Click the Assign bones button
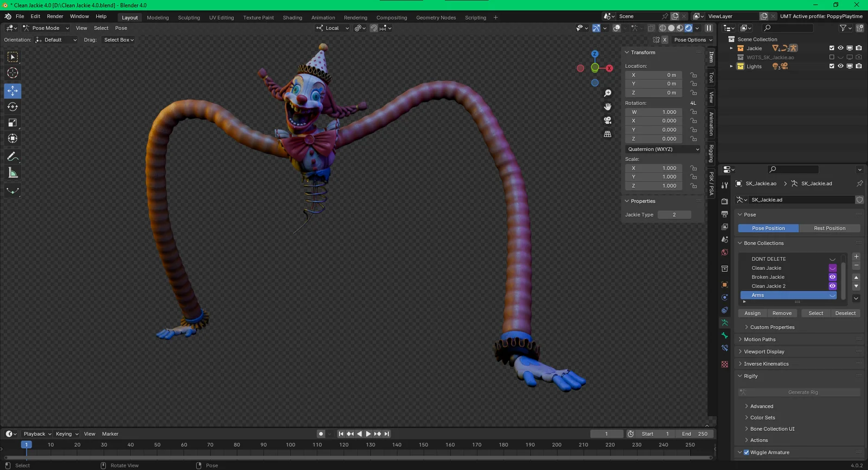 (752, 313)
